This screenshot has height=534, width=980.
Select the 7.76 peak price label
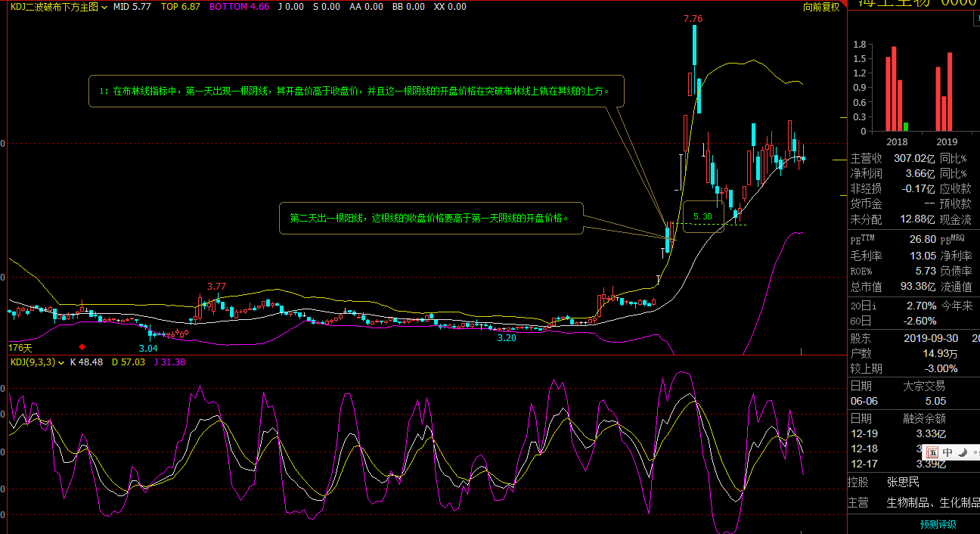click(693, 19)
